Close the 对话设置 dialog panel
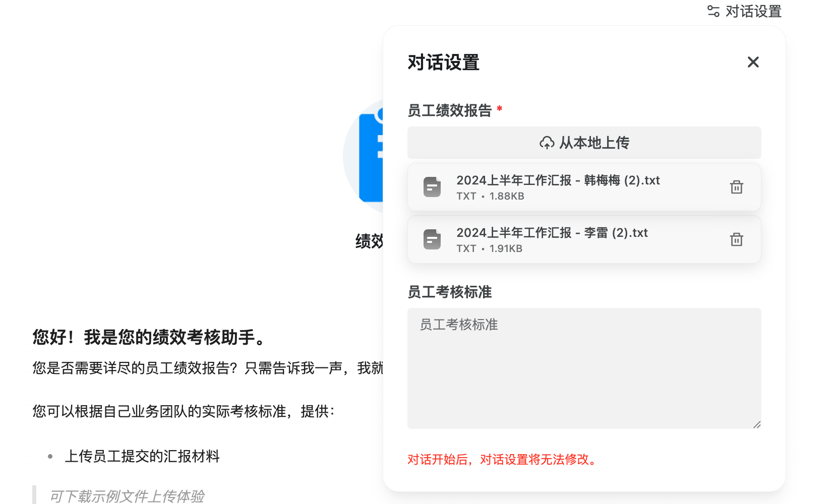 pyautogui.click(x=753, y=62)
